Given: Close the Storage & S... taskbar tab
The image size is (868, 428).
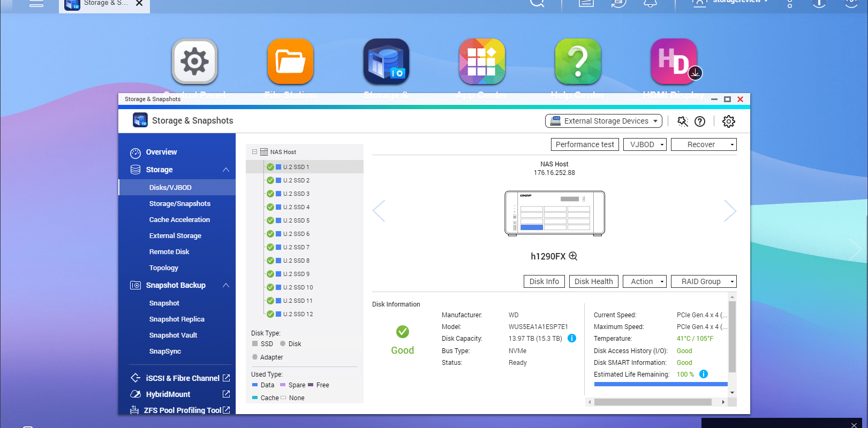Looking at the screenshot, I should (139, 3).
